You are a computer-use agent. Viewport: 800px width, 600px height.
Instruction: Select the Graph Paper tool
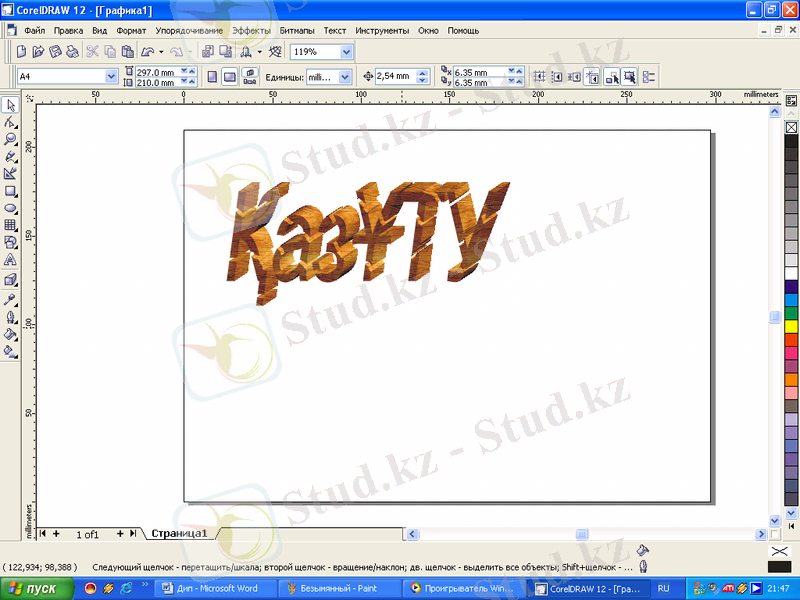(x=10, y=225)
